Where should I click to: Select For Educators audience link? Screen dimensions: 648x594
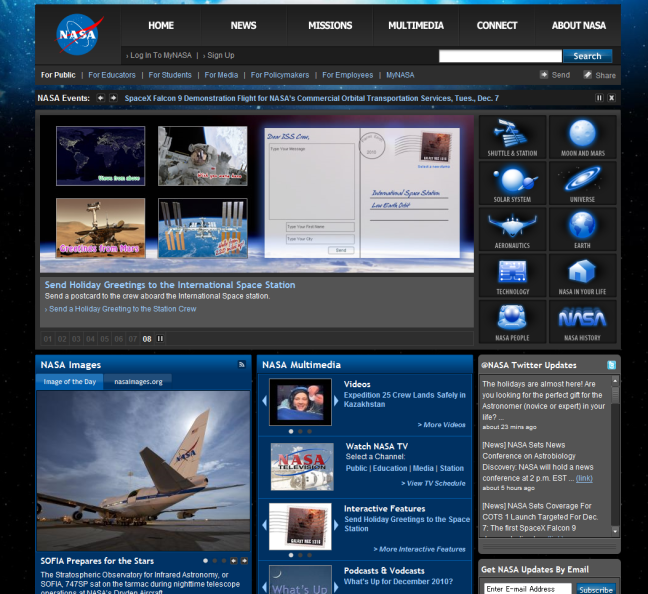pos(112,75)
